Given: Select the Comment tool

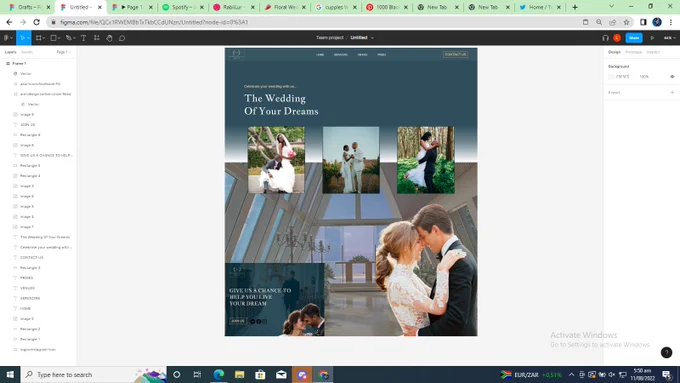Looking at the screenshot, I should [122, 38].
